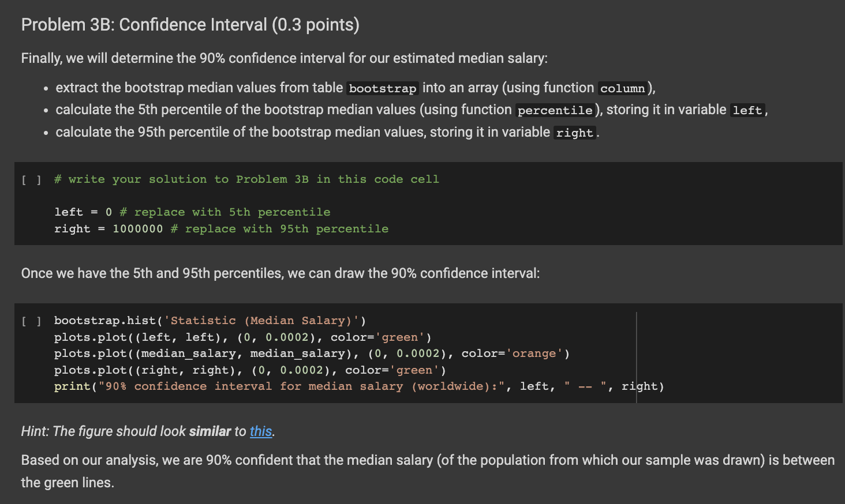The width and height of the screenshot is (845, 504).
Task: Select the inline code badge labeled column
Action: tap(622, 88)
